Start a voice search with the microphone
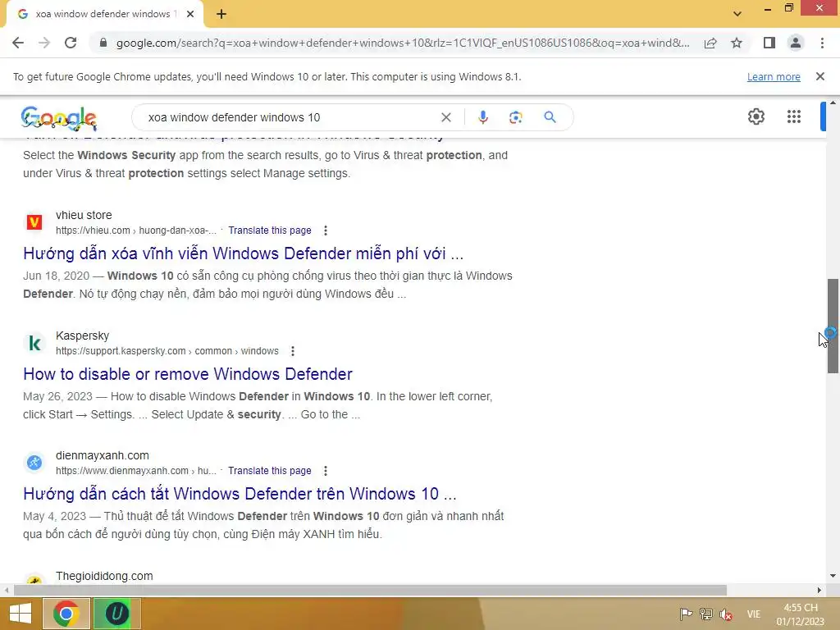Image resolution: width=840 pixels, height=630 pixels. click(482, 117)
